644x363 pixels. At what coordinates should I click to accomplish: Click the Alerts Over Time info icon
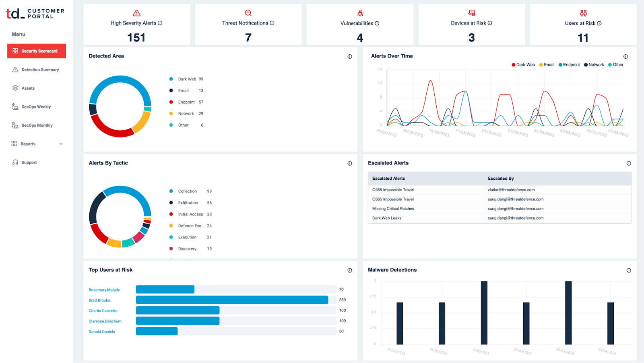625,57
